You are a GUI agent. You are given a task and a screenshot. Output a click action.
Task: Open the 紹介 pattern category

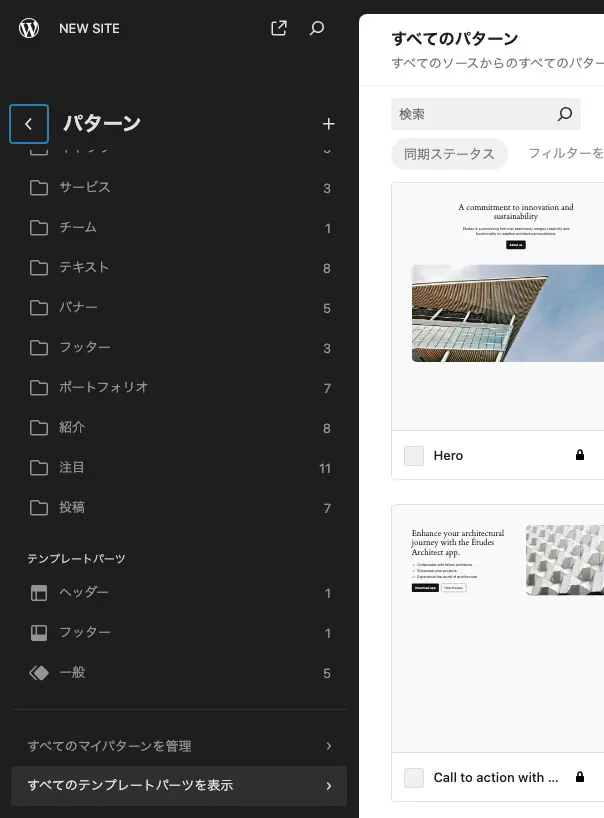(x=179, y=428)
